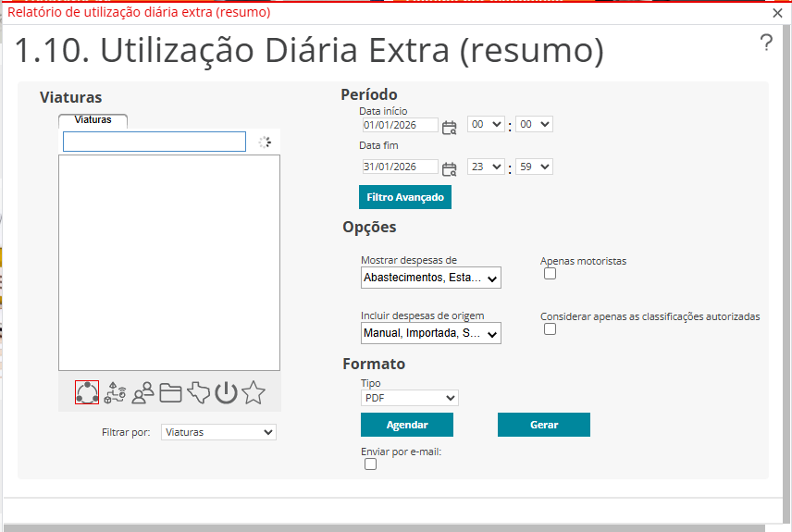
Task: Open the Mostrar despesas de dropdown
Action: pyautogui.click(x=430, y=278)
